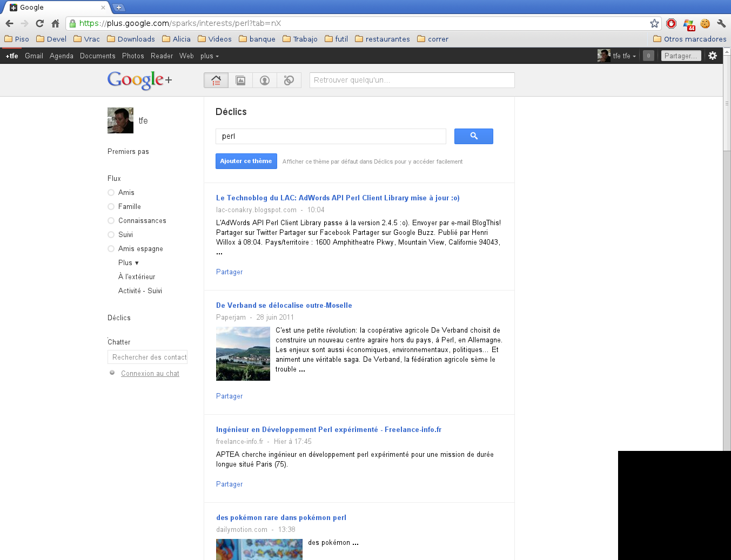Open the futil bookmarks folder
Image resolution: width=731 pixels, height=560 pixels.
click(x=336, y=39)
